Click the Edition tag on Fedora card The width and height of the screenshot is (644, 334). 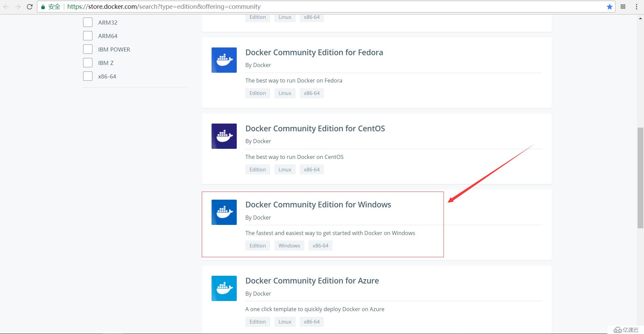click(x=258, y=93)
